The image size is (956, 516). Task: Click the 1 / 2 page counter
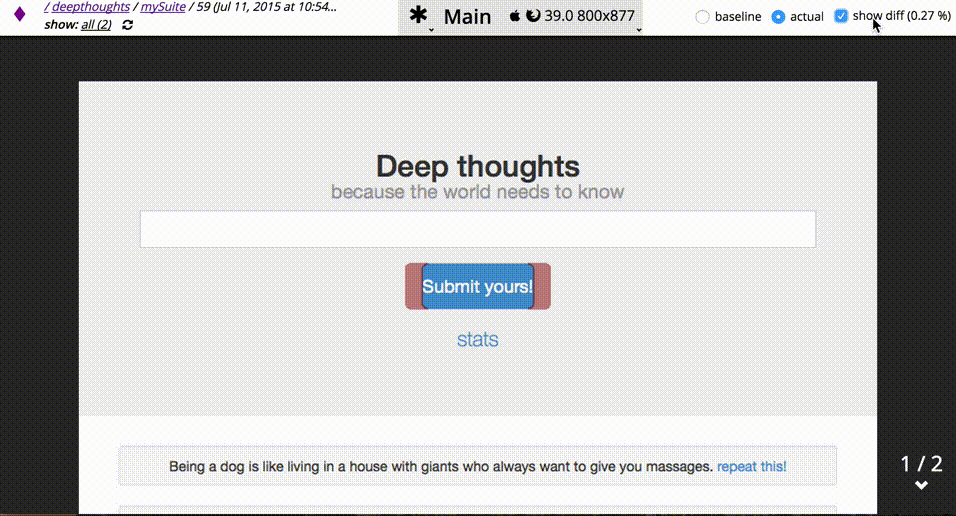[x=921, y=464]
